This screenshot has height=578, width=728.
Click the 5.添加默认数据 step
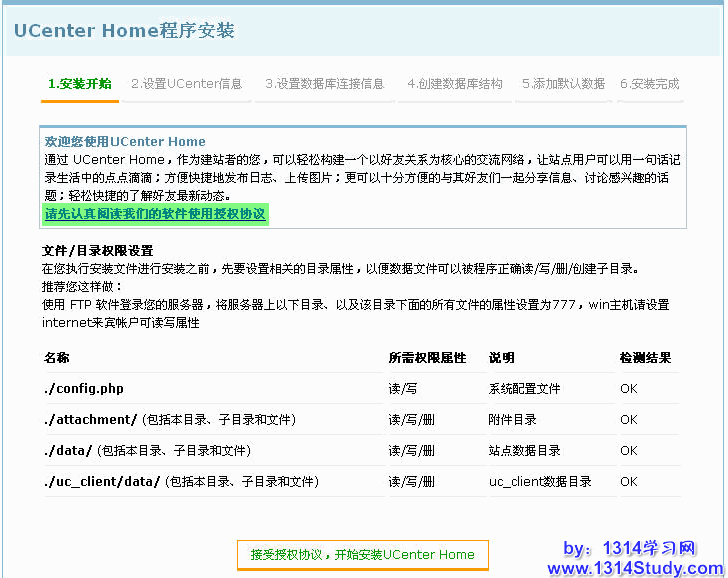click(x=563, y=84)
